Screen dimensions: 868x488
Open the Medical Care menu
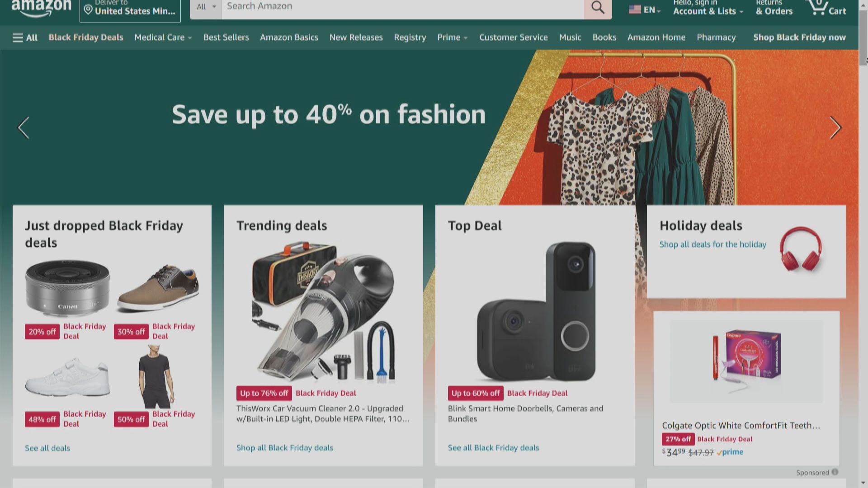[163, 38]
